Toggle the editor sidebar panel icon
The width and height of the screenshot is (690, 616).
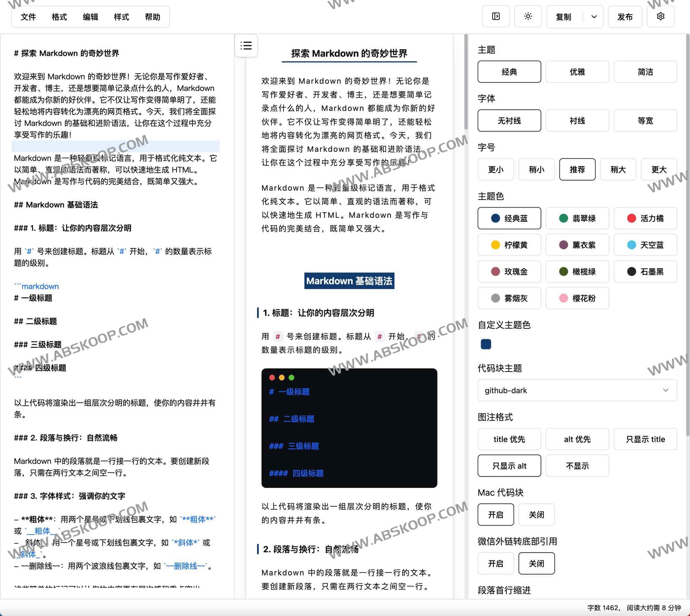(x=496, y=16)
